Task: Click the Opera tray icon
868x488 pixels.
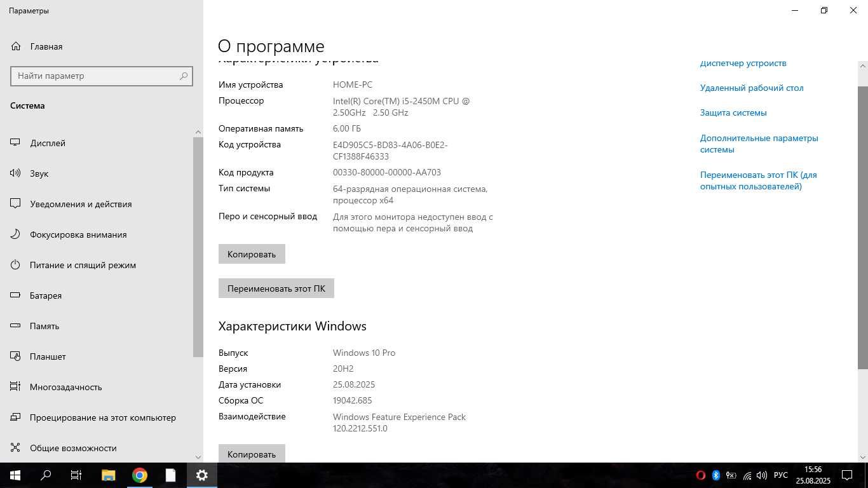Action: tap(700, 475)
